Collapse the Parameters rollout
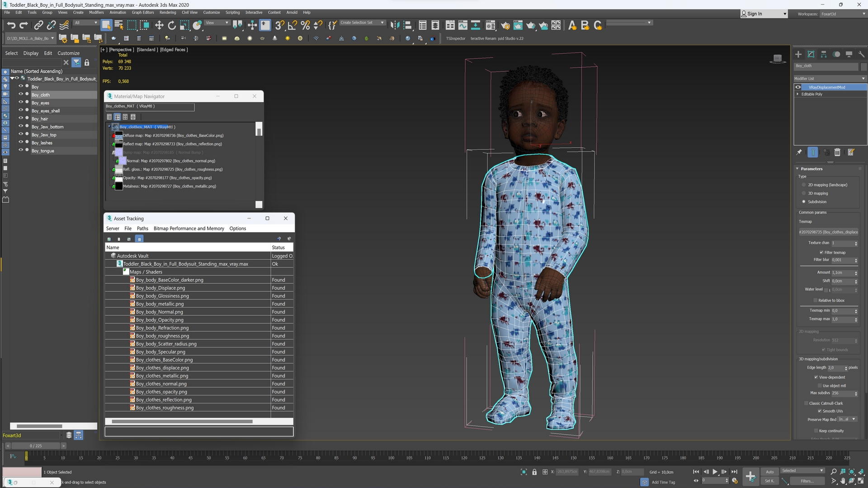This screenshot has width=868, height=488. [x=797, y=169]
